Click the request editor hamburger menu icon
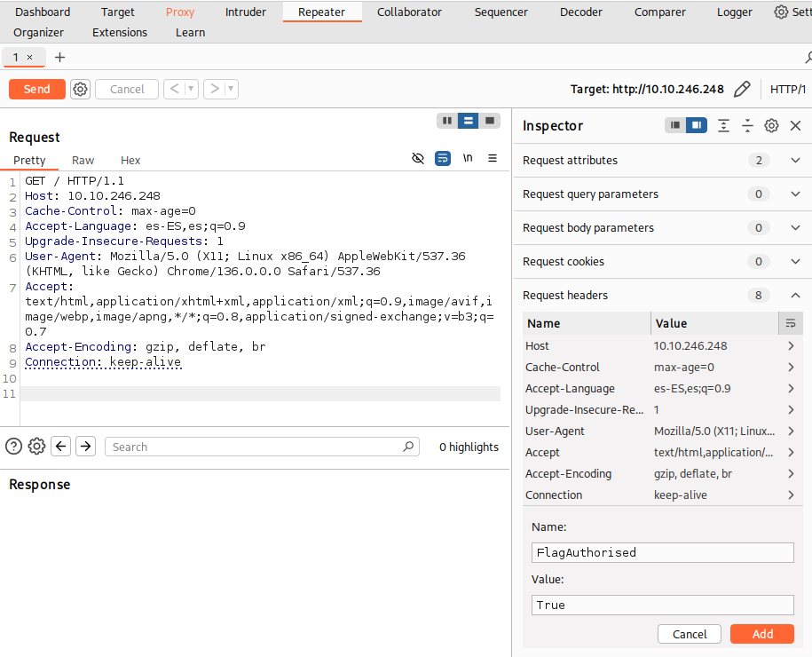This screenshot has height=657, width=812. (x=493, y=158)
